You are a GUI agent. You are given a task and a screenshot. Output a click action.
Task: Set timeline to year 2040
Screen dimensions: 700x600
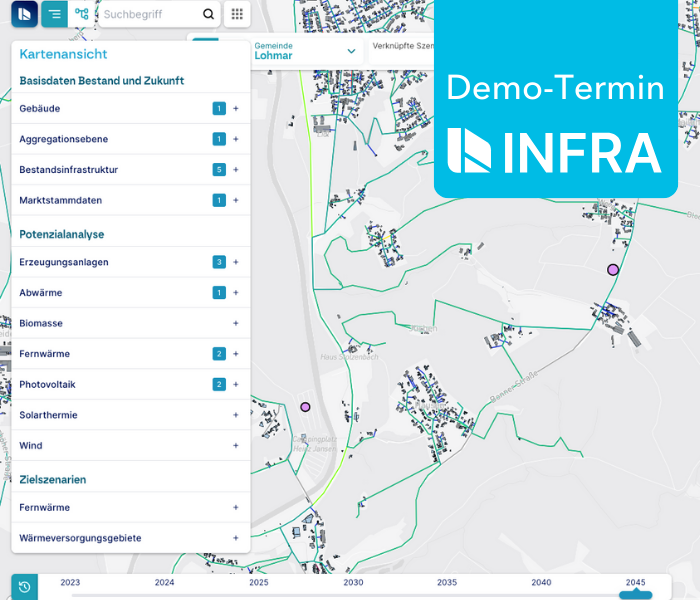point(541,582)
